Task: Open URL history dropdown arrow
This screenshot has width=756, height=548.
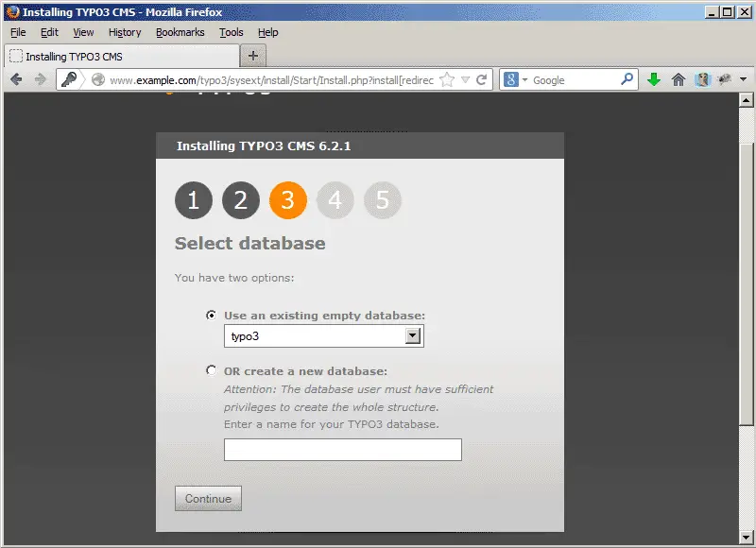Action: pos(465,79)
